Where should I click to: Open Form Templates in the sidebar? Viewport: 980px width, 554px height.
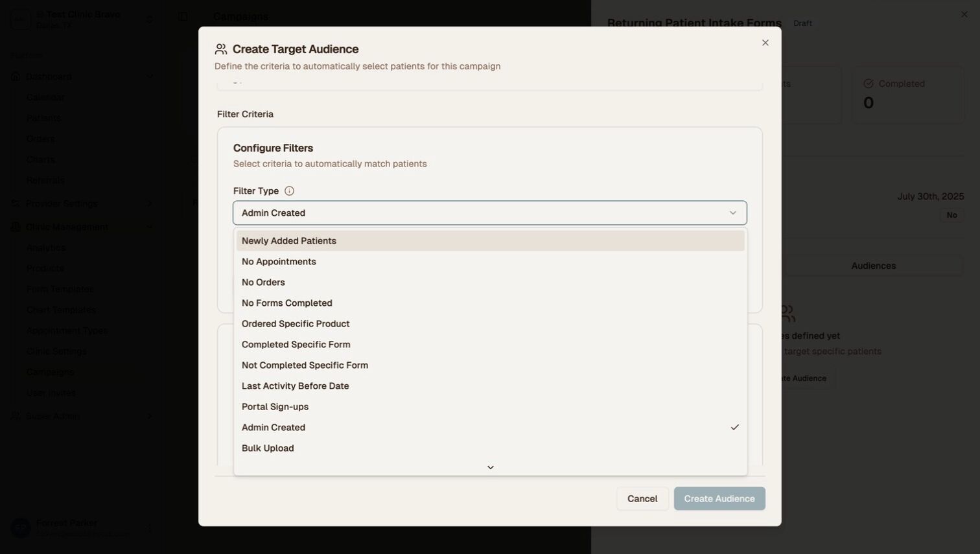(x=60, y=289)
